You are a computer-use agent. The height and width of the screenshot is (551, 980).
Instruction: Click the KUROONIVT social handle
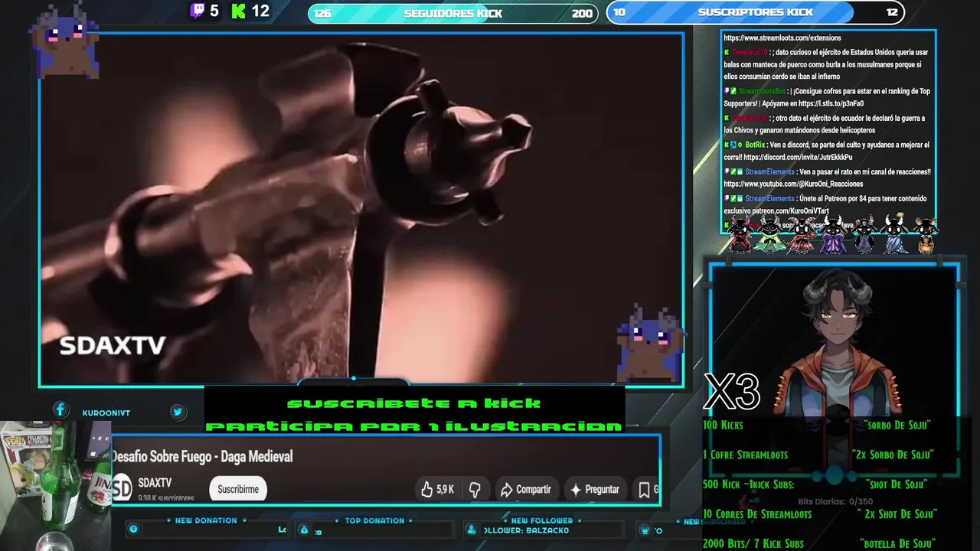(x=106, y=412)
